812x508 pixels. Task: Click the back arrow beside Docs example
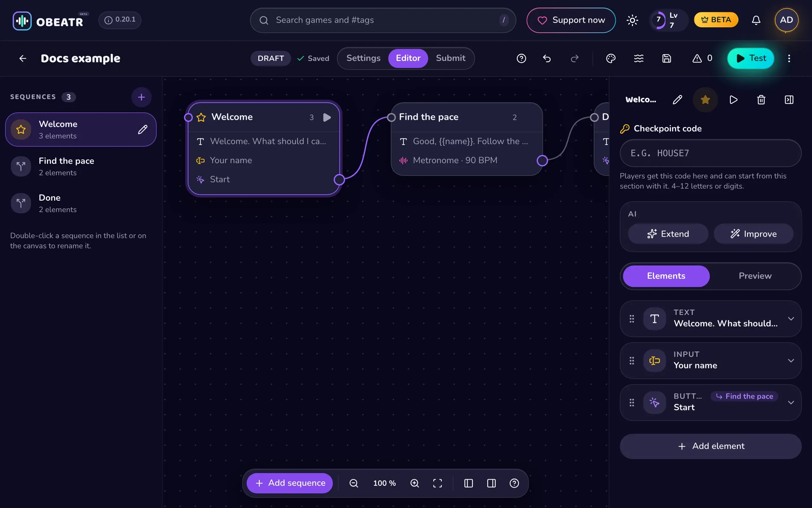pos(23,58)
